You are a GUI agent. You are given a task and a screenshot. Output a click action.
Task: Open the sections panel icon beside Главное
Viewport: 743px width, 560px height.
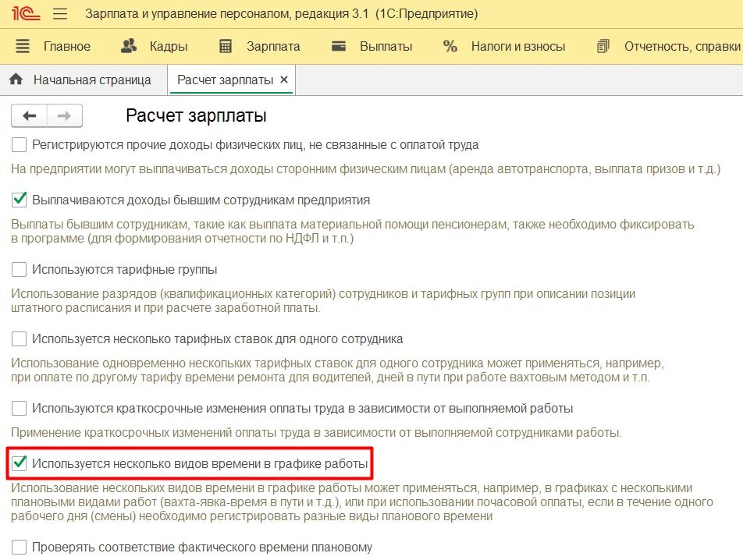(x=23, y=46)
